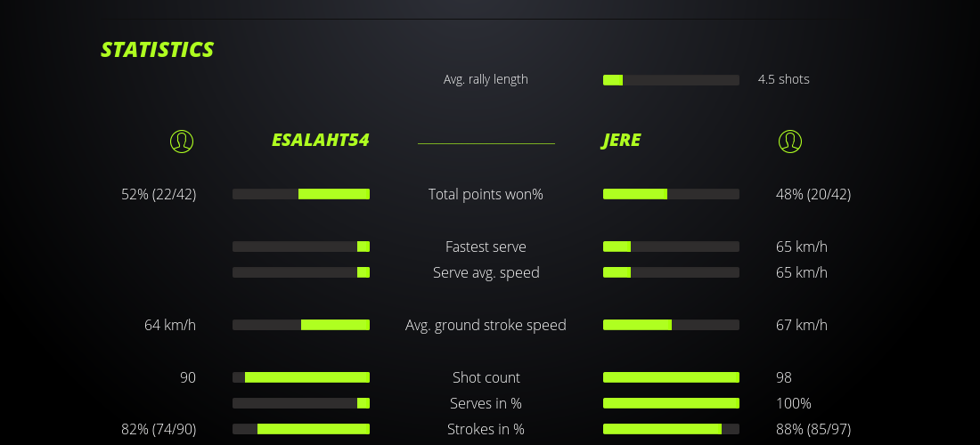Click the avg. rally length bar
Viewport: 980px width, 445px height.
(671, 80)
